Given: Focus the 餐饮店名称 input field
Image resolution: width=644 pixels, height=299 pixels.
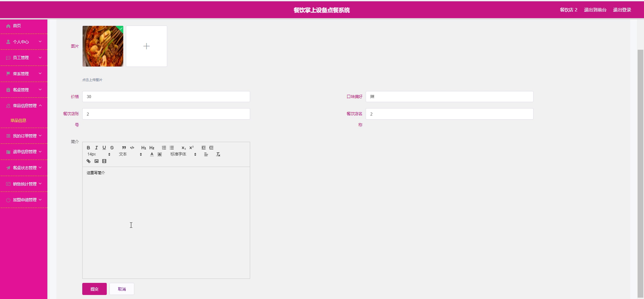Looking at the screenshot, I should coord(450,114).
